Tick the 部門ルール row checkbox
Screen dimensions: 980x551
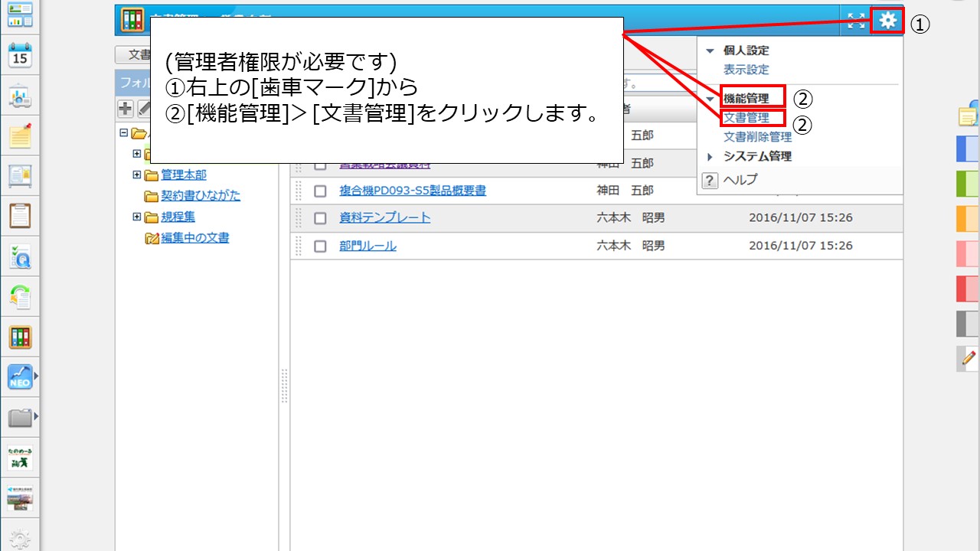coord(320,246)
